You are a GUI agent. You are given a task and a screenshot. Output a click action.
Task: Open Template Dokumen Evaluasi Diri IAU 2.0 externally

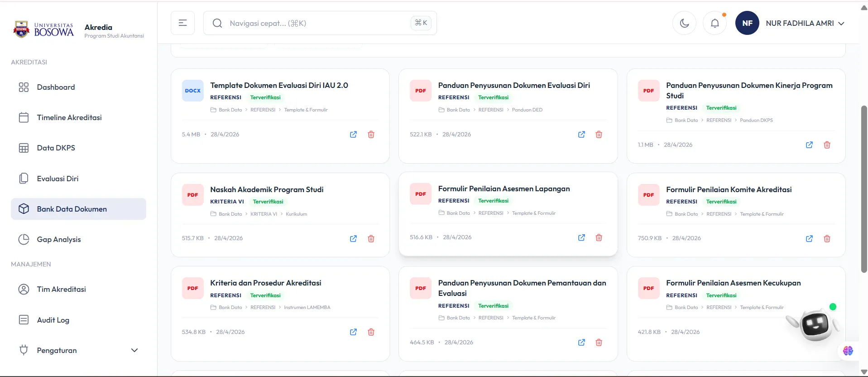(x=354, y=135)
